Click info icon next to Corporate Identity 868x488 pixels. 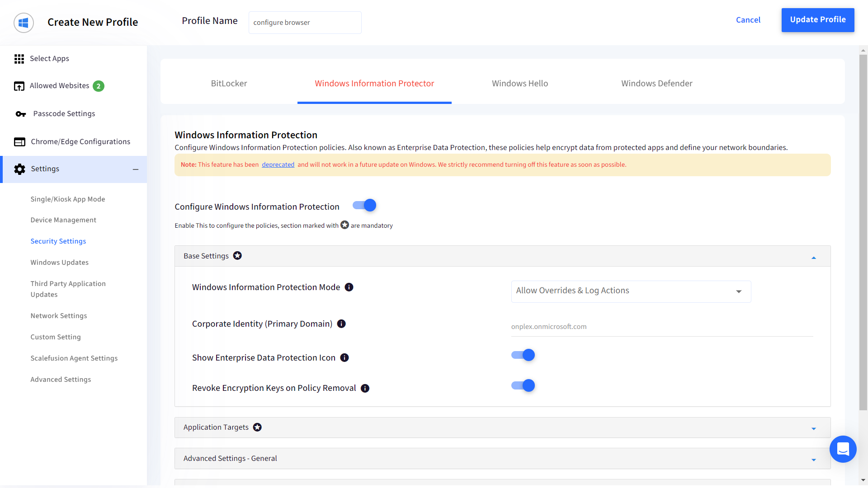pos(341,324)
